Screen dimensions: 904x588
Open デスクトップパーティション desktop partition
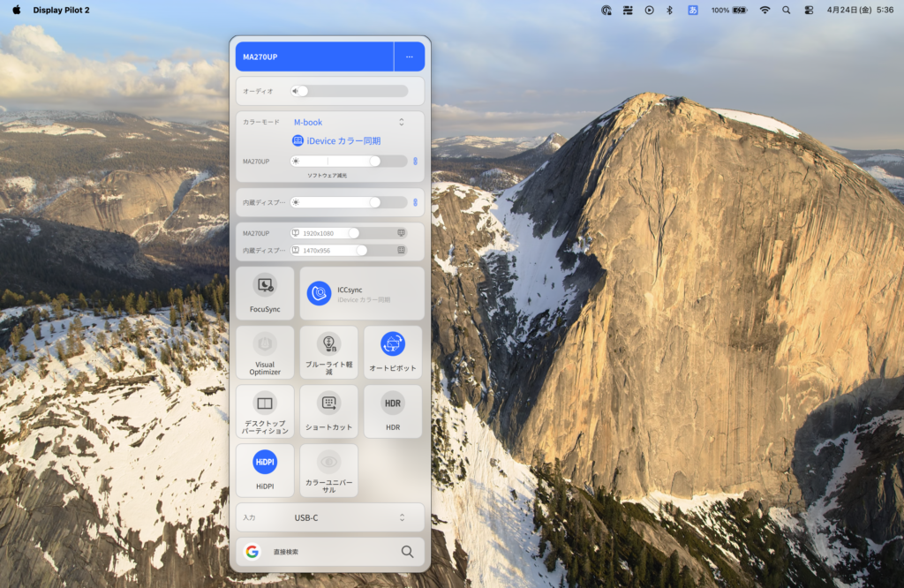pos(265,411)
